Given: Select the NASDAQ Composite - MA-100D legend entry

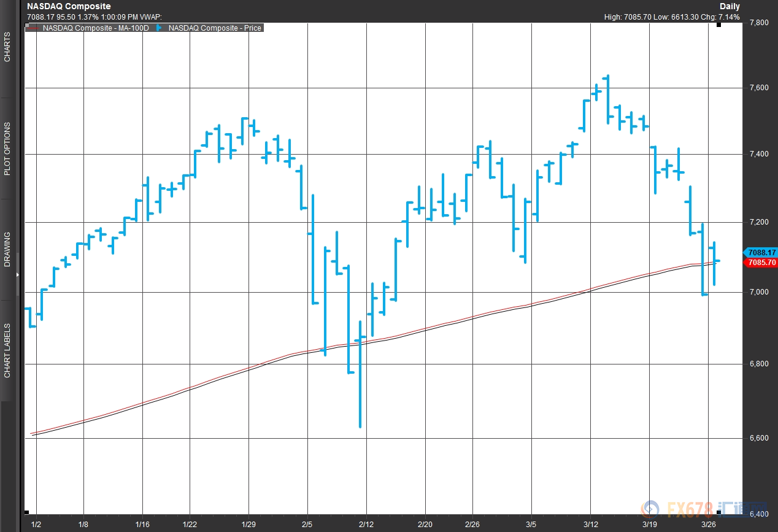Looking at the screenshot, I should click(95, 28).
